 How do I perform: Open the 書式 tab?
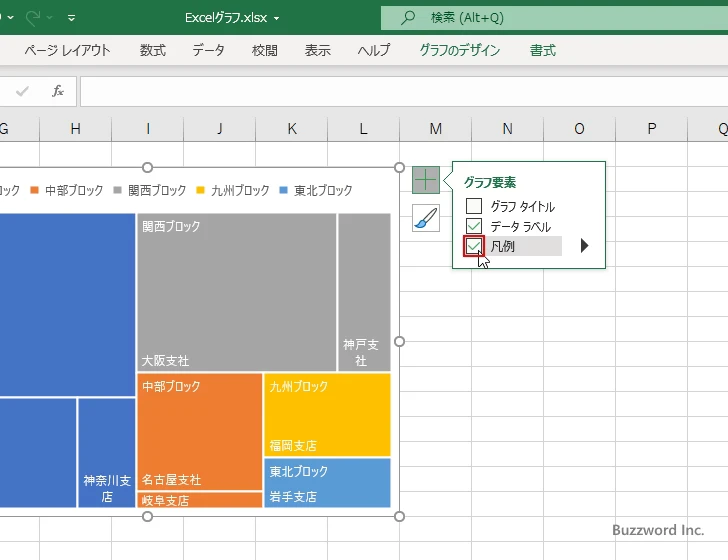543,50
